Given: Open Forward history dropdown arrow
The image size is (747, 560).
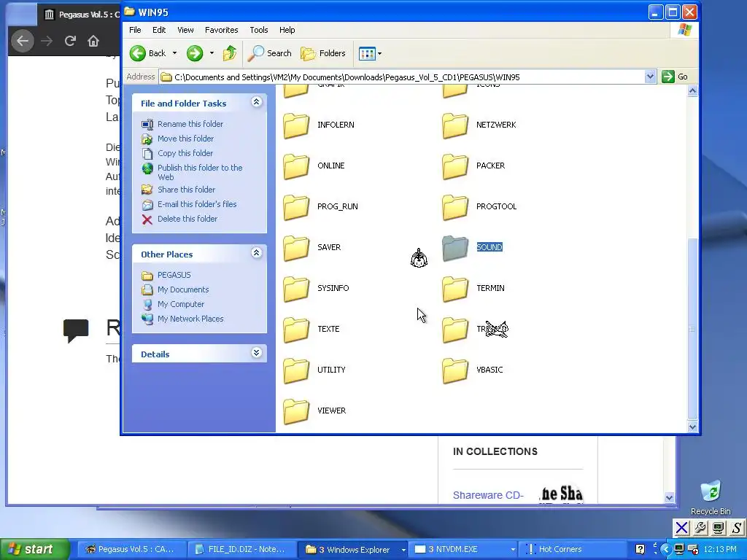Looking at the screenshot, I should coord(212,53).
